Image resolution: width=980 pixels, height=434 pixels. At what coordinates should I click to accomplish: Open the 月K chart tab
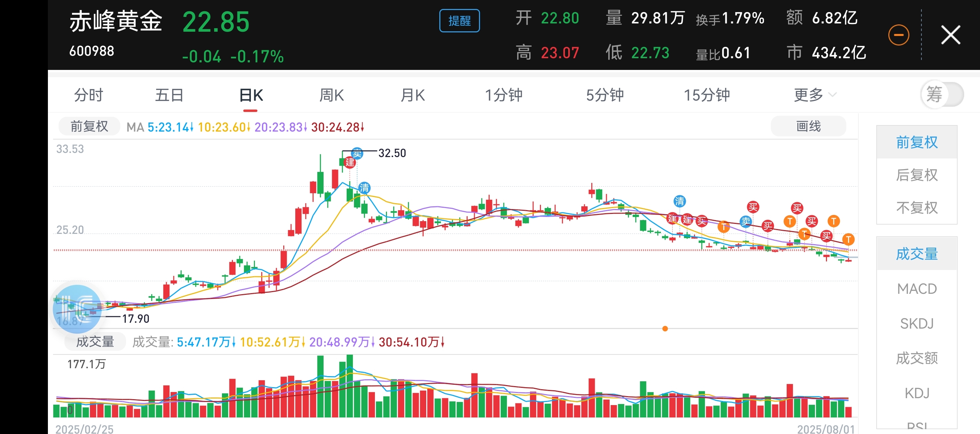click(413, 95)
